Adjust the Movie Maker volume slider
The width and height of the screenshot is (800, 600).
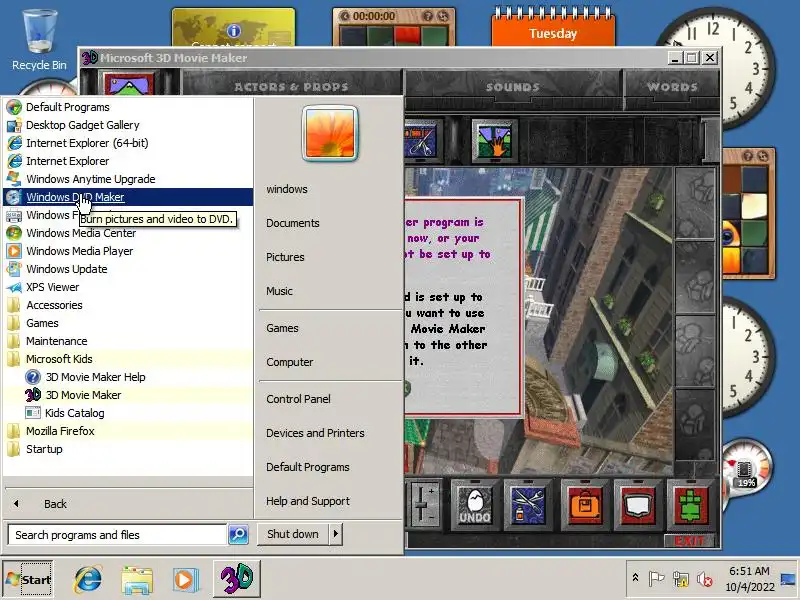tap(422, 504)
